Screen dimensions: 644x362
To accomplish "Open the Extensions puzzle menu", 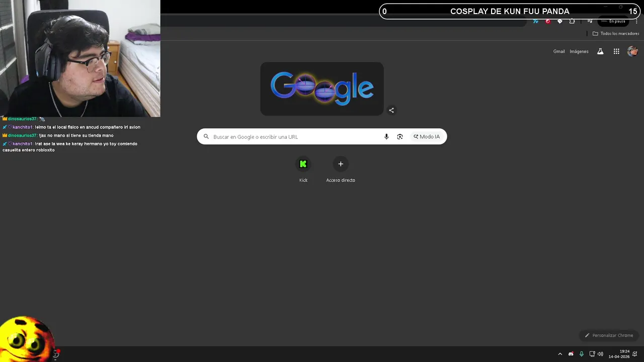I will pyautogui.click(x=572, y=21).
